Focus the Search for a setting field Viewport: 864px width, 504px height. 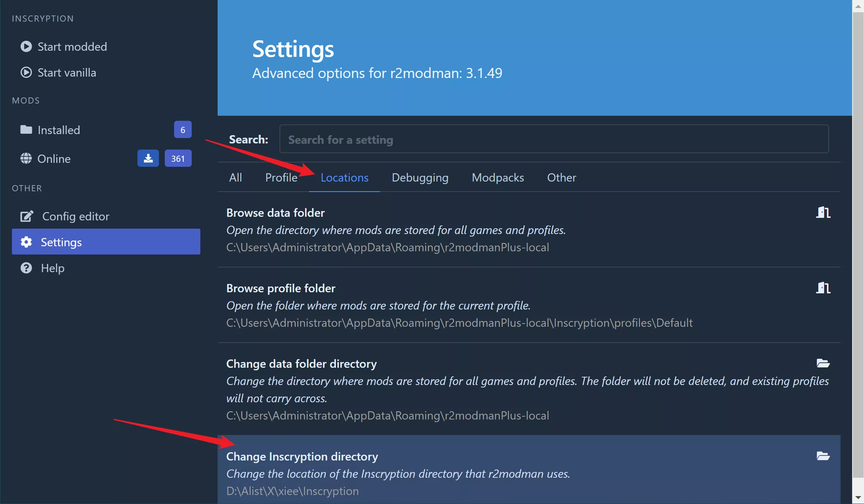point(554,139)
